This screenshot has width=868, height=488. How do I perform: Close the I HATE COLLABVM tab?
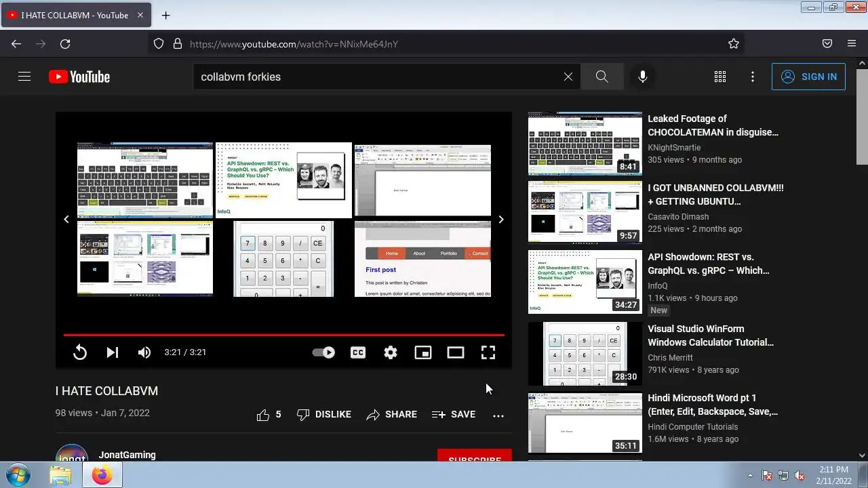[140, 15]
